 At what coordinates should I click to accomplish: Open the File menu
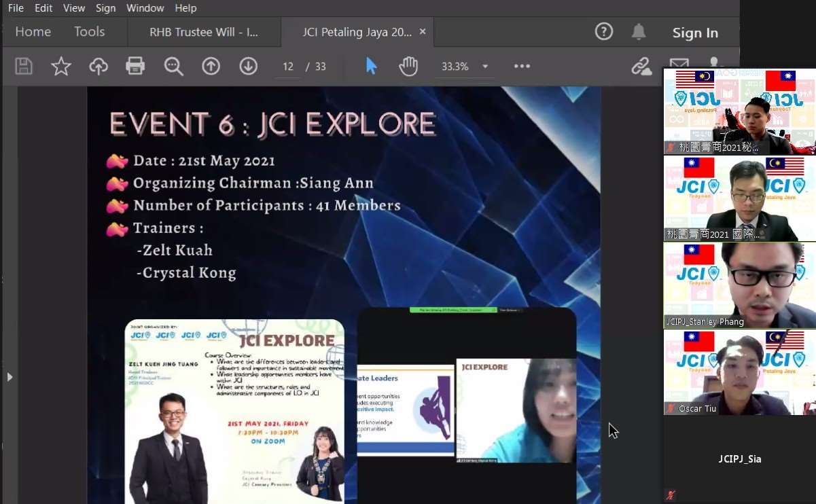(16, 8)
